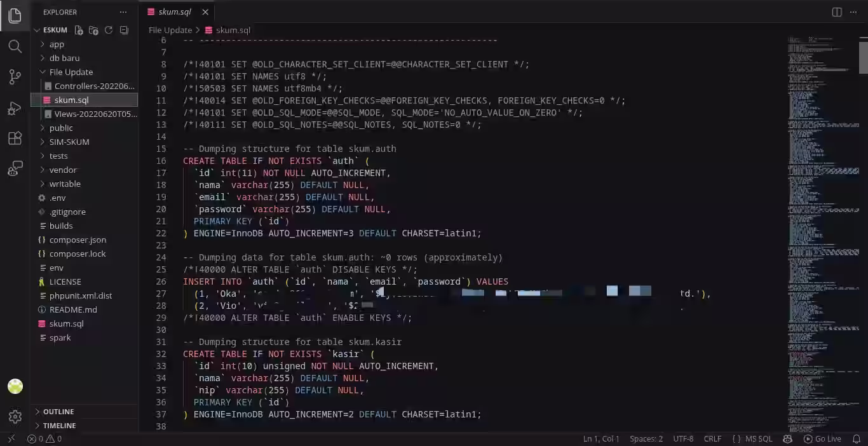Open the Search view in activity bar

click(x=15, y=46)
